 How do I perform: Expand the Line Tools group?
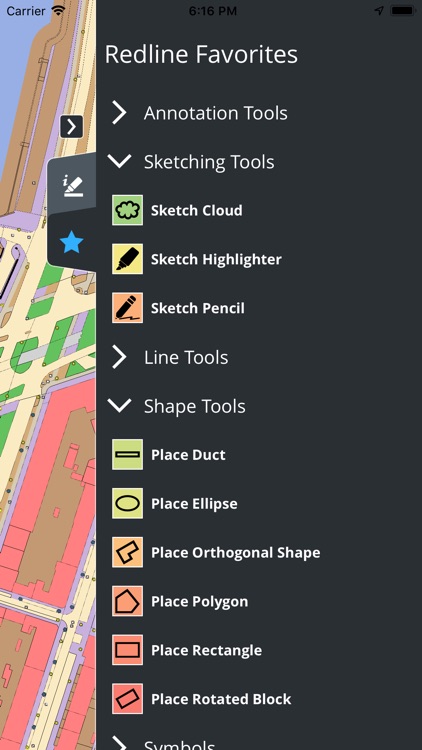(x=119, y=357)
